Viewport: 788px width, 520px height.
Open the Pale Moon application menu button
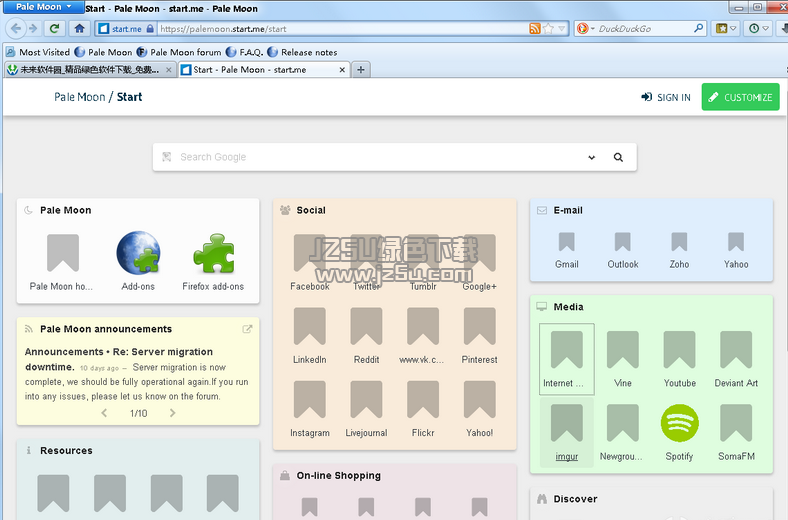pos(43,7)
